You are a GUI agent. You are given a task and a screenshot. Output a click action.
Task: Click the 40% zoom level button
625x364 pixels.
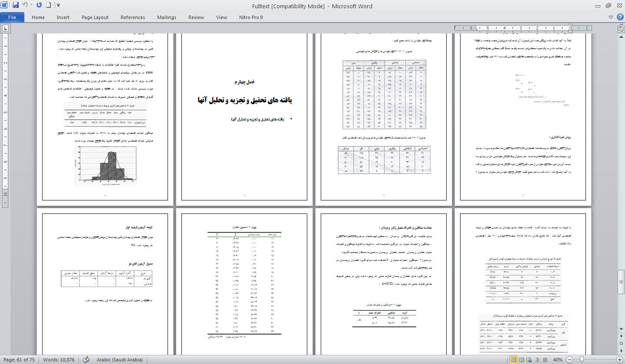pyautogui.click(x=557, y=360)
